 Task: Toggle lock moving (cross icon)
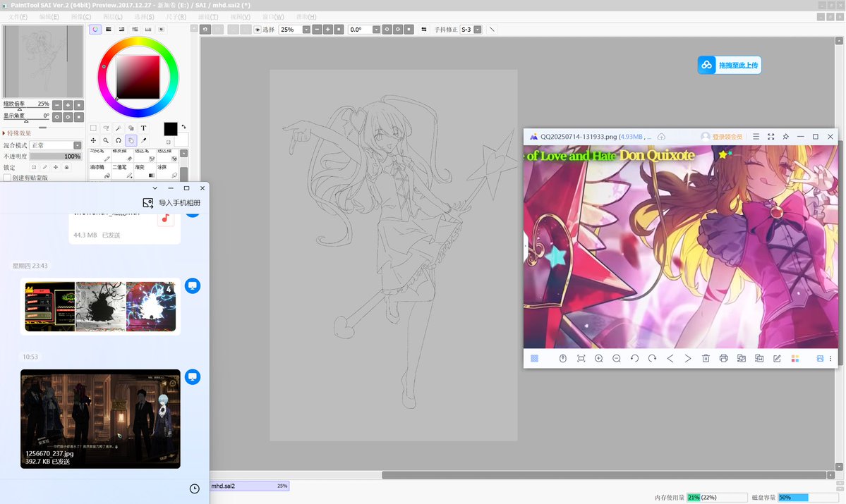56,167
